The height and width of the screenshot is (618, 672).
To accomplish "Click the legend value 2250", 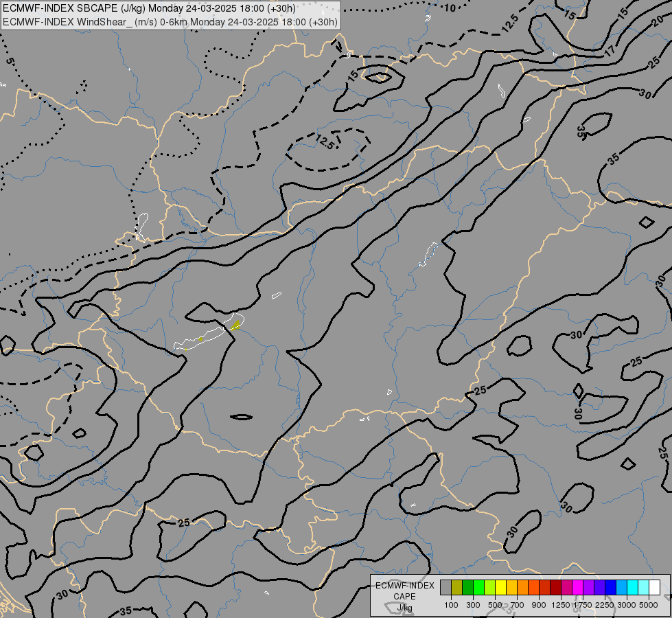I will click(605, 605).
